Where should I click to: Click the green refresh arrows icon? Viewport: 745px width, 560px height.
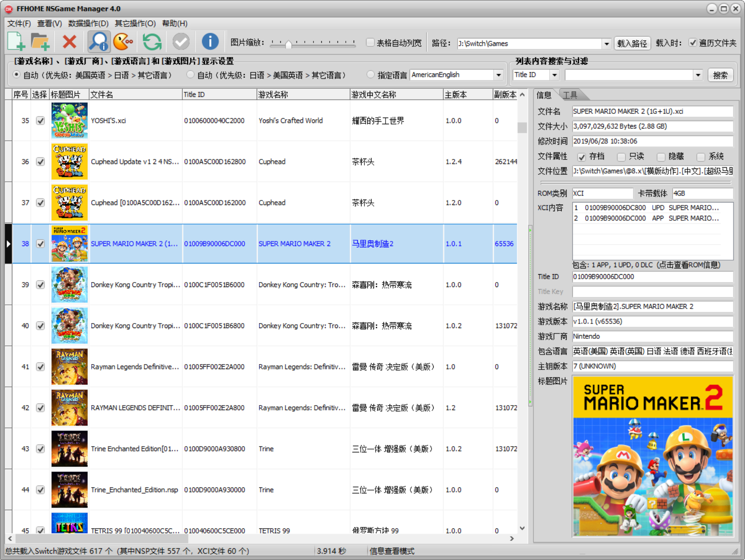(x=152, y=42)
